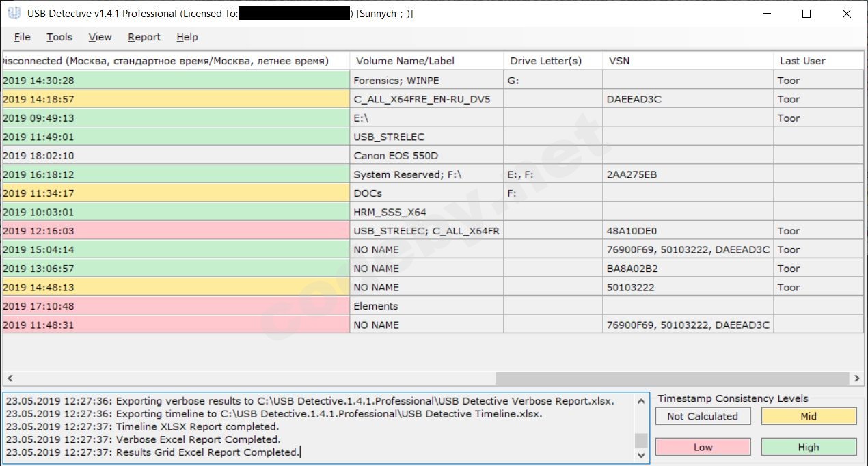Click timestamp 2019 17:10:48
This screenshot has width=868, height=466.
[x=176, y=306]
